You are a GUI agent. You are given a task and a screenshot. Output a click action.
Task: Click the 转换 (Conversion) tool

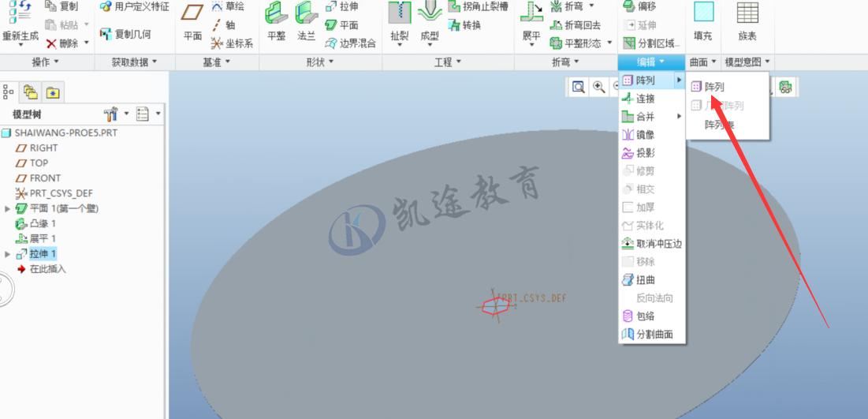(464, 25)
